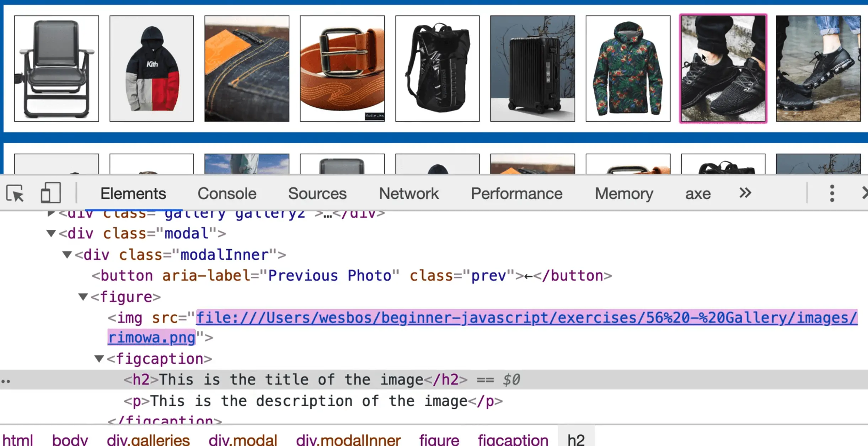
Task: Collapse the figure element node
Action: pos(83,297)
